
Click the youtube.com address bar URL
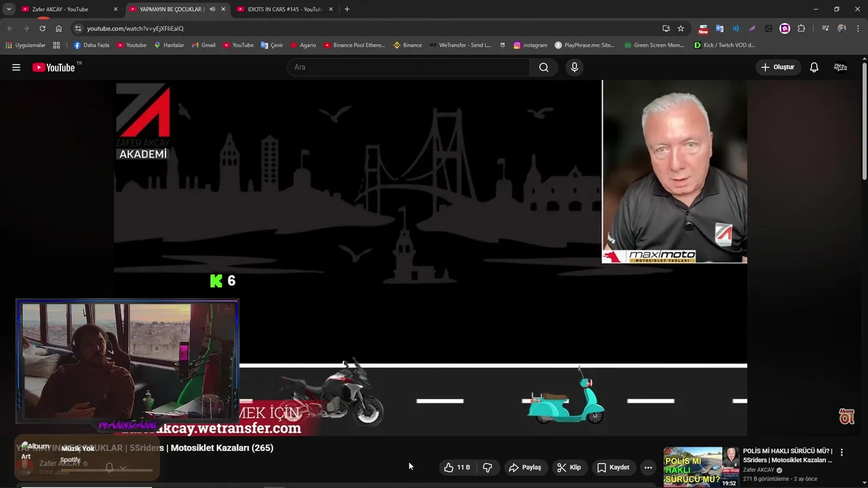(135, 28)
